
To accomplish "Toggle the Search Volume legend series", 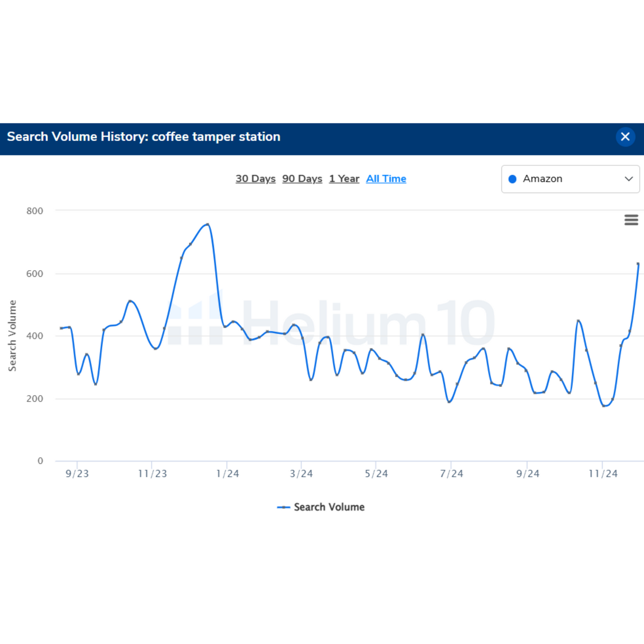I will [321, 507].
